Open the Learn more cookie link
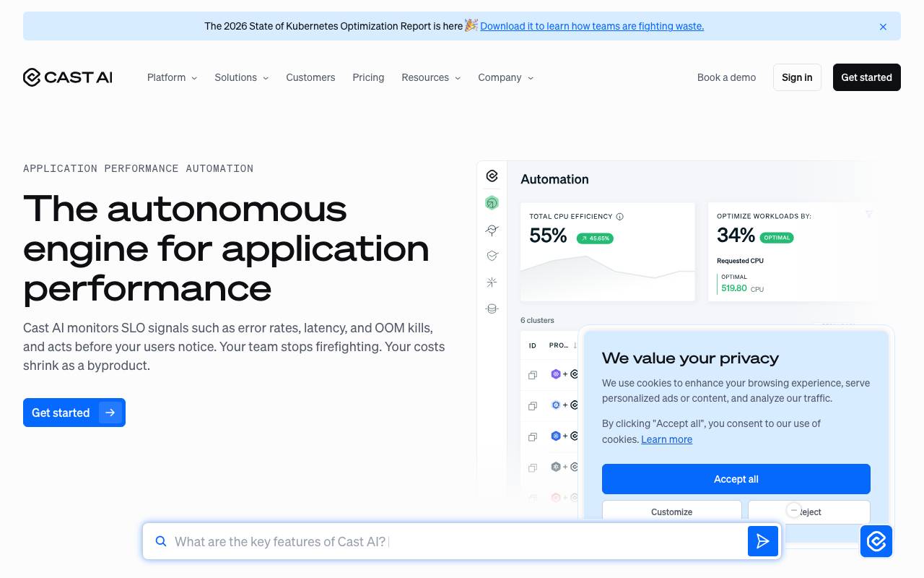Viewport: 924px width, 578px height. (666, 439)
